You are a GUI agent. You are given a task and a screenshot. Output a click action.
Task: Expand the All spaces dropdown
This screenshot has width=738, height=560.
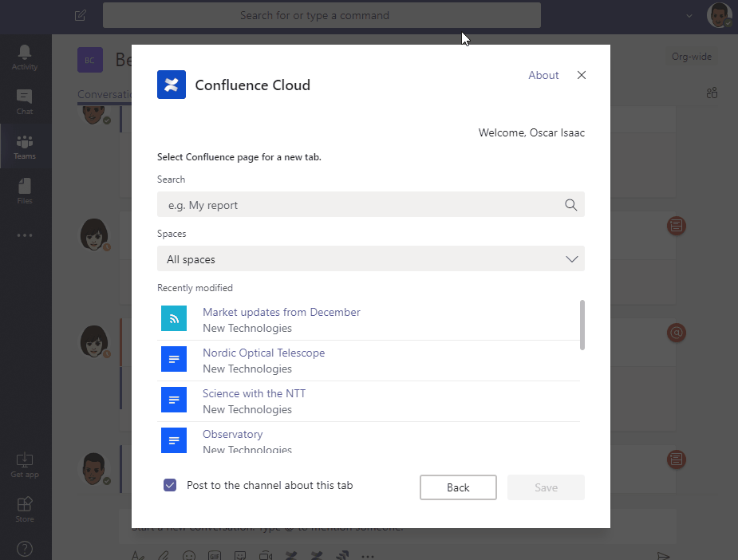[x=371, y=258]
